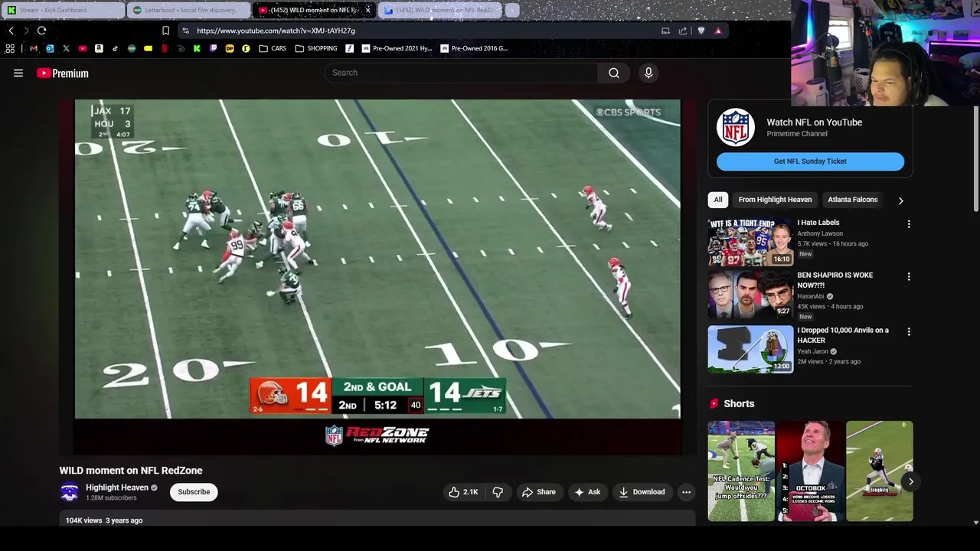
Task: Open the Gmail bookmark
Action: click(34, 48)
